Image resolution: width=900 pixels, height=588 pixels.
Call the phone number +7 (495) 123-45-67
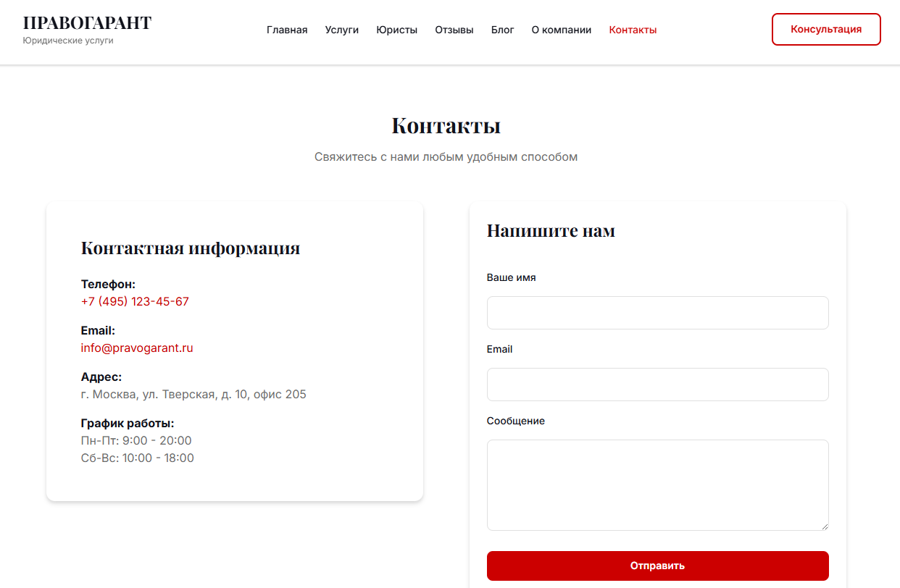pyautogui.click(x=135, y=301)
